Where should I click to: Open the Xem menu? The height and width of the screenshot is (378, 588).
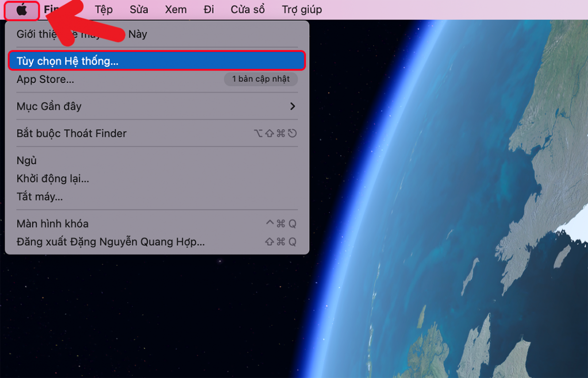pos(176,10)
